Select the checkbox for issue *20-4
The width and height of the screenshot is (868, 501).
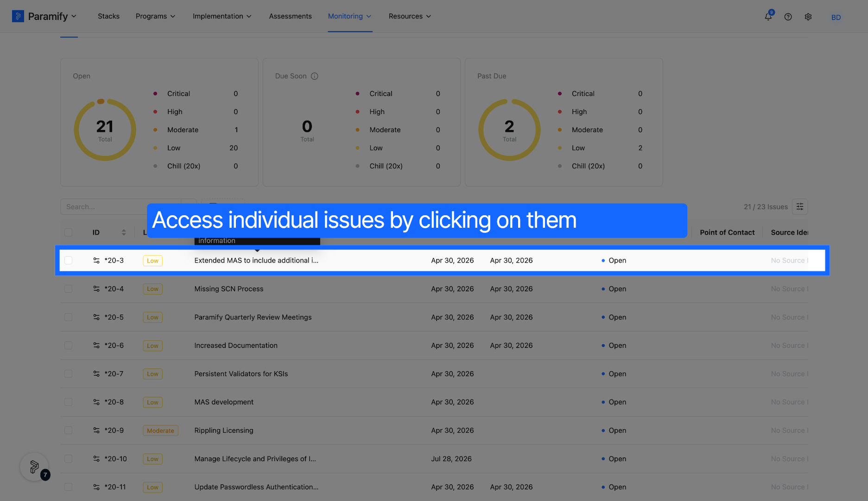(x=69, y=289)
